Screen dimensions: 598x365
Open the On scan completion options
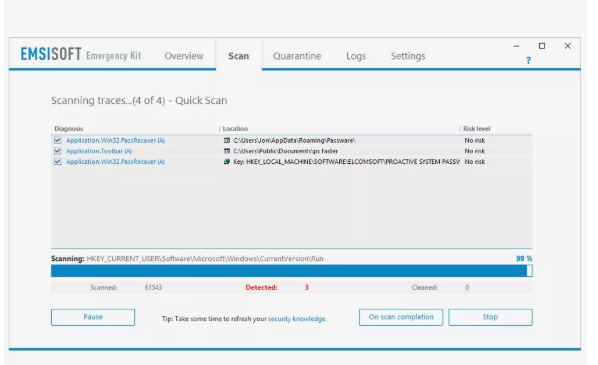pos(401,317)
